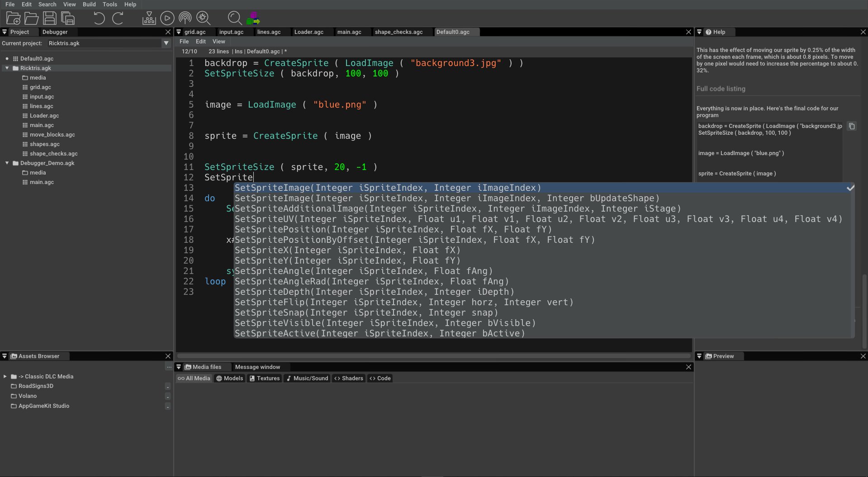
Task: Filter media by Textures
Action: (x=264, y=378)
